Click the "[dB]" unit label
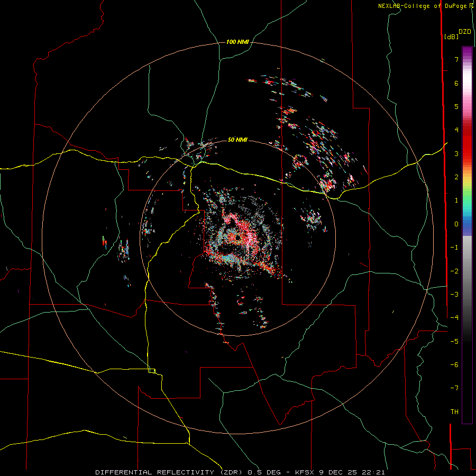The width and height of the screenshot is (476, 476). tap(451, 36)
